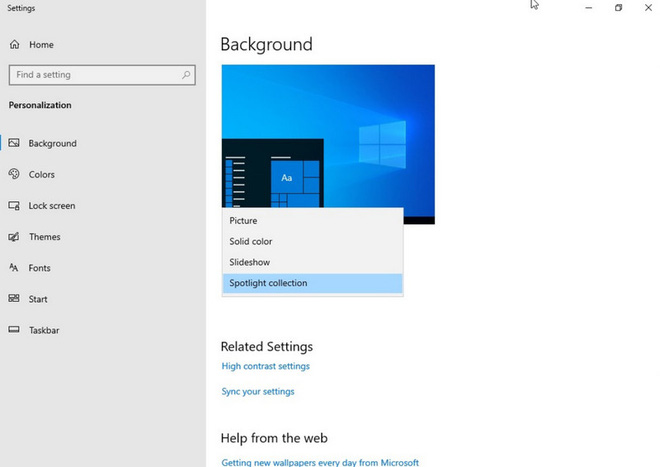The width and height of the screenshot is (660, 467).
Task: Open the Getting new wallpapers every day link
Action: (319, 462)
